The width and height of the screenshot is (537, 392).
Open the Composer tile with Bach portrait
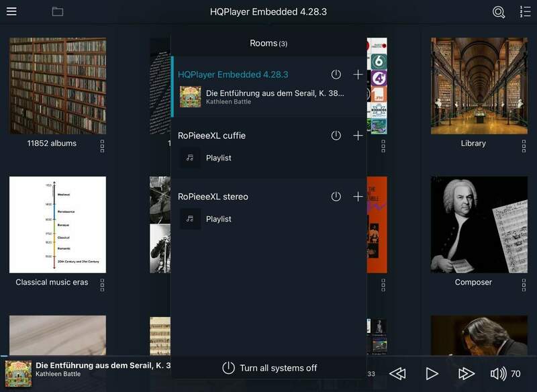[x=474, y=225]
